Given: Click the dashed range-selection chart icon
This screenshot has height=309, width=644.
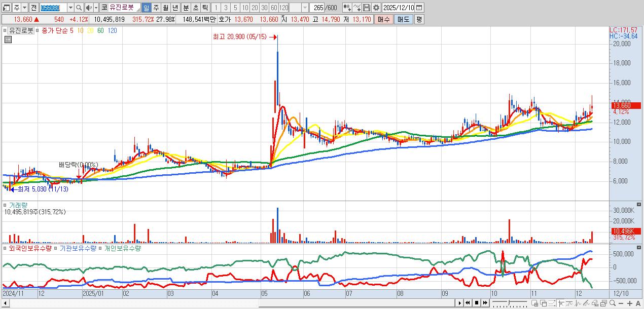Looking at the screenshot, I should click(x=552, y=303).
